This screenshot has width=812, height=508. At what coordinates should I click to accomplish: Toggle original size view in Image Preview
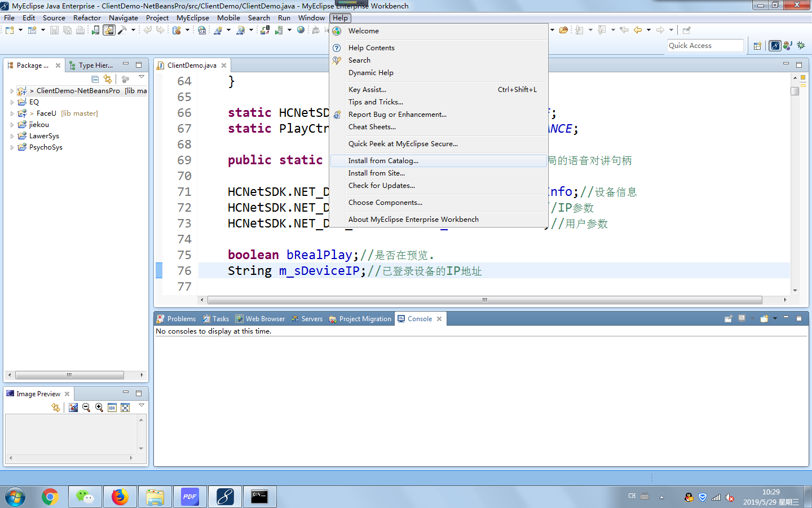(x=112, y=408)
